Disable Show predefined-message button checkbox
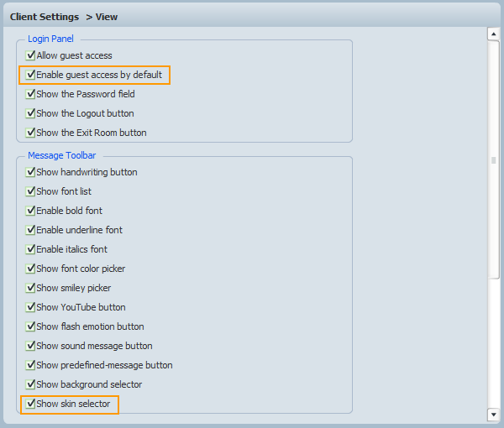The width and height of the screenshot is (504, 428). tap(30, 365)
